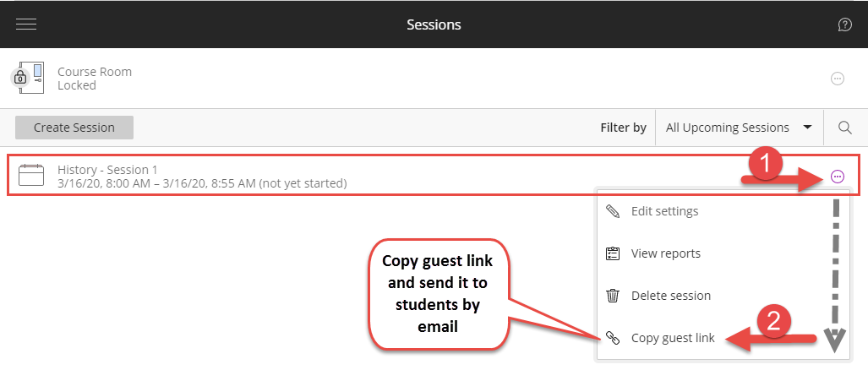Open Course Room options ellipsis
This screenshot has width=868, height=381.
838,79
